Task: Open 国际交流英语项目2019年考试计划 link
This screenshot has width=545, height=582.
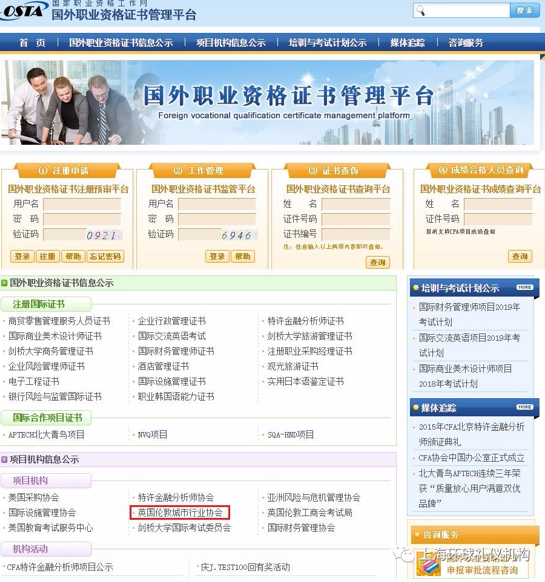Action: click(470, 345)
